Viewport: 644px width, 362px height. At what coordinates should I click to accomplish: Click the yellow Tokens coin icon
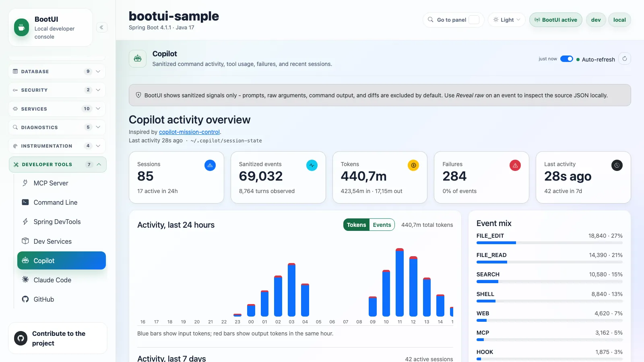[413, 165]
